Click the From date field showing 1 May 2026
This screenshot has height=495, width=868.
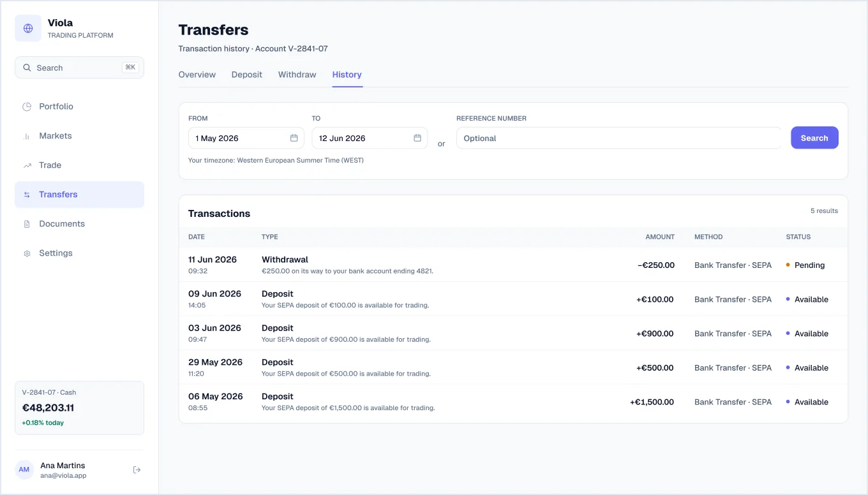[246, 138]
